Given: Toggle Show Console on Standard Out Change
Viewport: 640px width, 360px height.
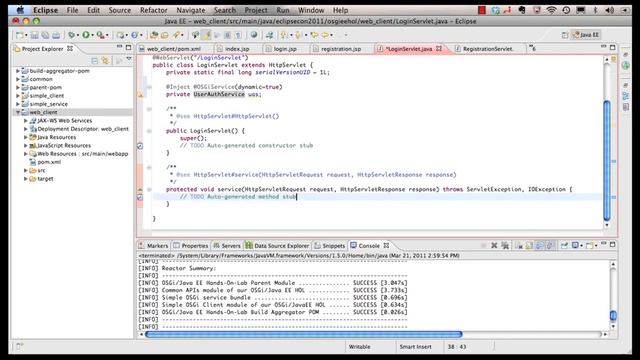Looking at the screenshot, I should (540, 245).
